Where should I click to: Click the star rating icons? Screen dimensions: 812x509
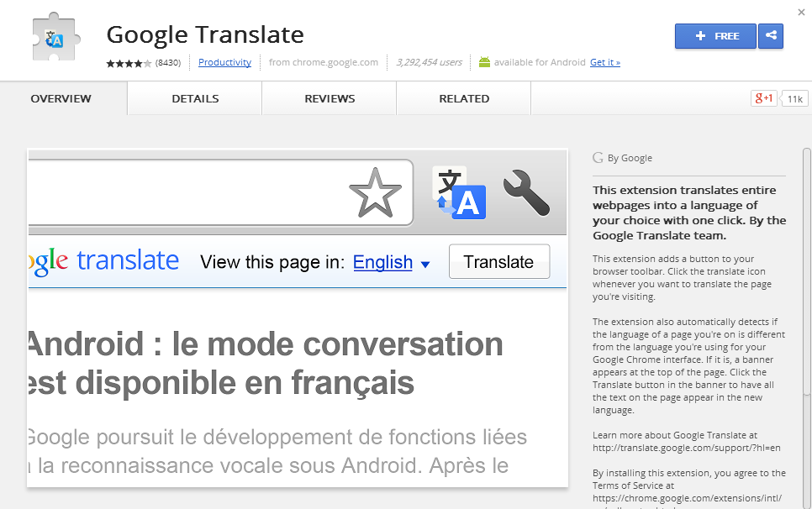[129, 63]
